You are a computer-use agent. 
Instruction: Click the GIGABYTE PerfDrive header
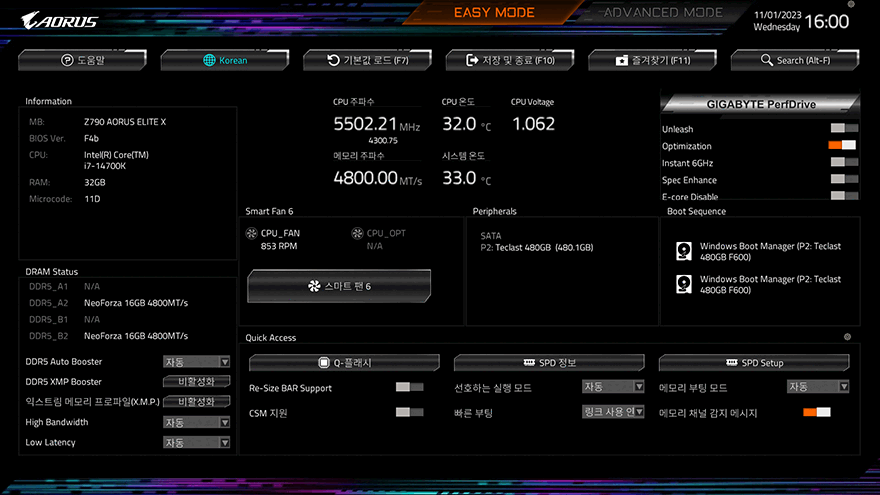(760, 104)
